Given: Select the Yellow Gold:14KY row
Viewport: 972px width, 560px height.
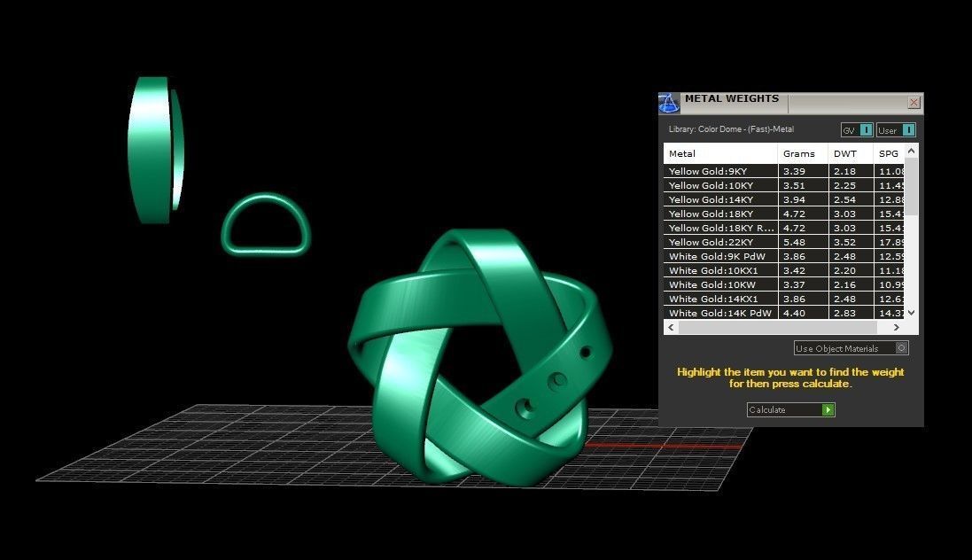Looking at the screenshot, I should (783, 199).
